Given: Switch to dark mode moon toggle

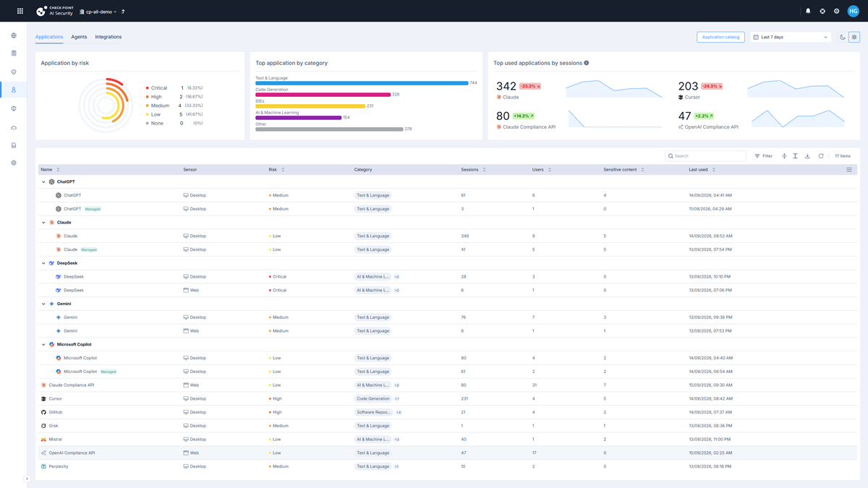Looking at the screenshot, I should (x=843, y=37).
